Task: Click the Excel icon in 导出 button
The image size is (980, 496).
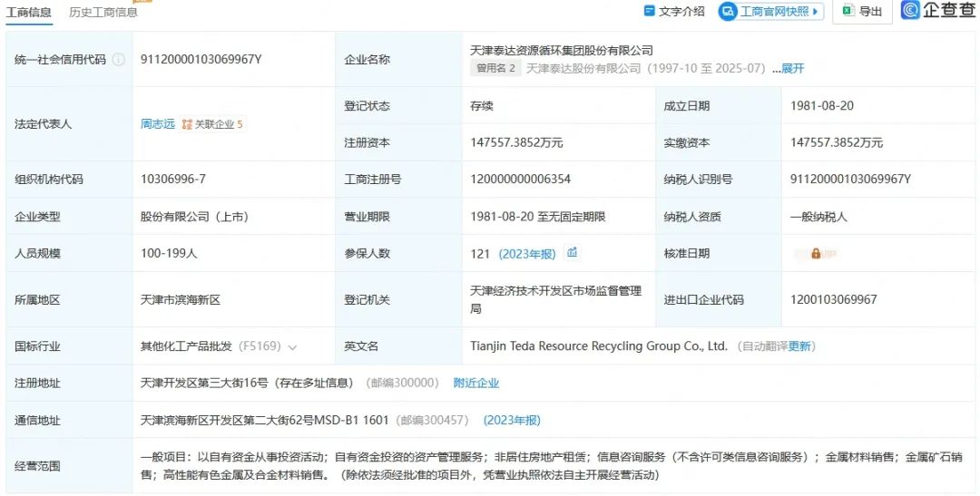Action: pyautogui.click(x=848, y=11)
